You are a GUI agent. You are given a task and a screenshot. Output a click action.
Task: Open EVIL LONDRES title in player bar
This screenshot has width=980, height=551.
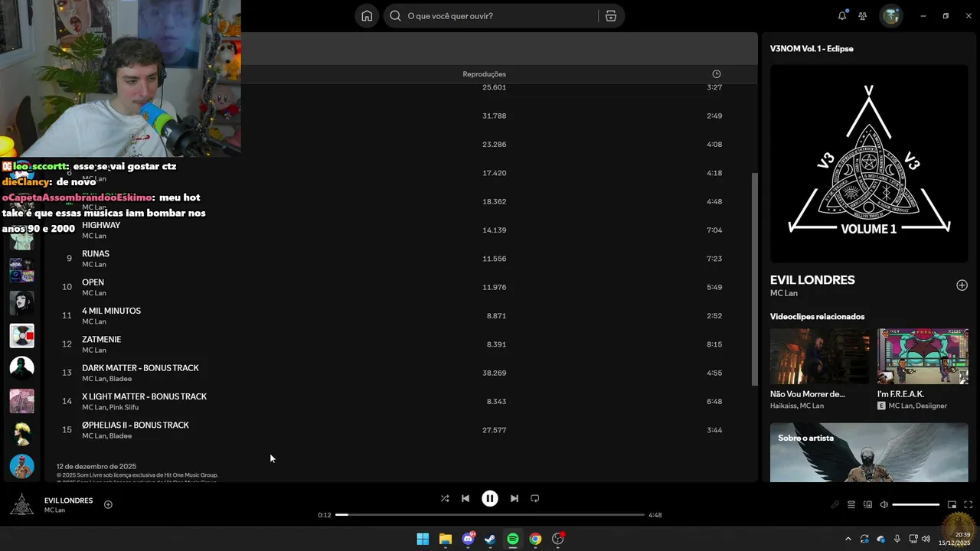[x=68, y=500]
